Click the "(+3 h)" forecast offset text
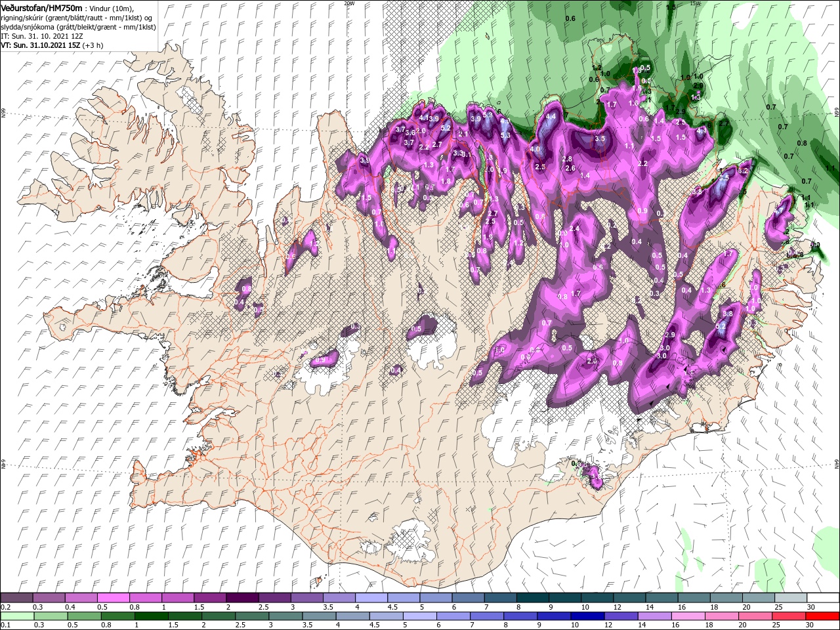The image size is (840, 630). coord(93,45)
